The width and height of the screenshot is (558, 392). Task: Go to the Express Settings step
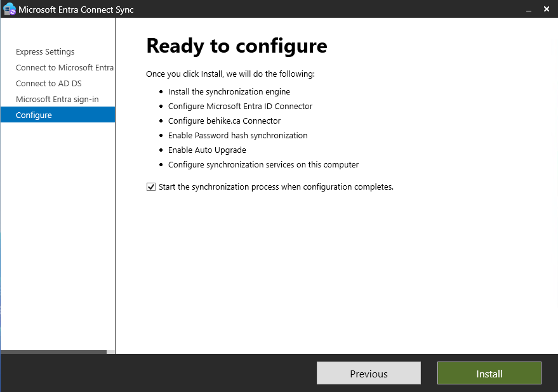click(x=45, y=52)
